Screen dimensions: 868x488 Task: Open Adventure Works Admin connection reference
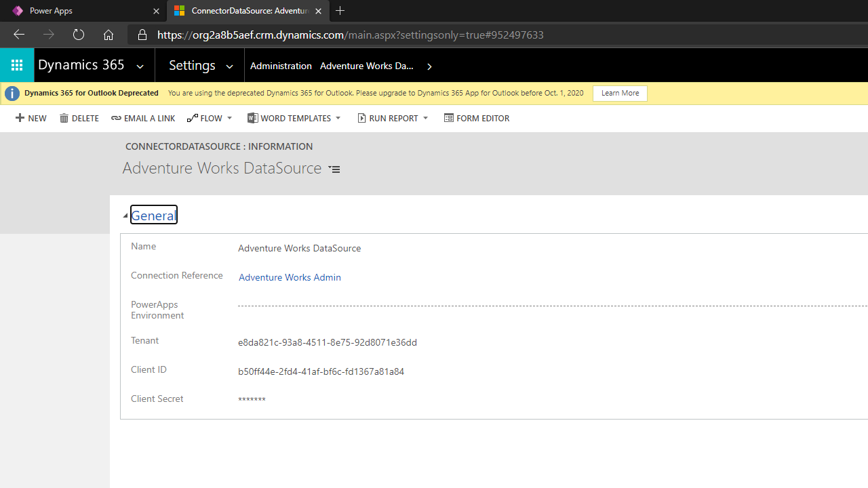click(290, 277)
